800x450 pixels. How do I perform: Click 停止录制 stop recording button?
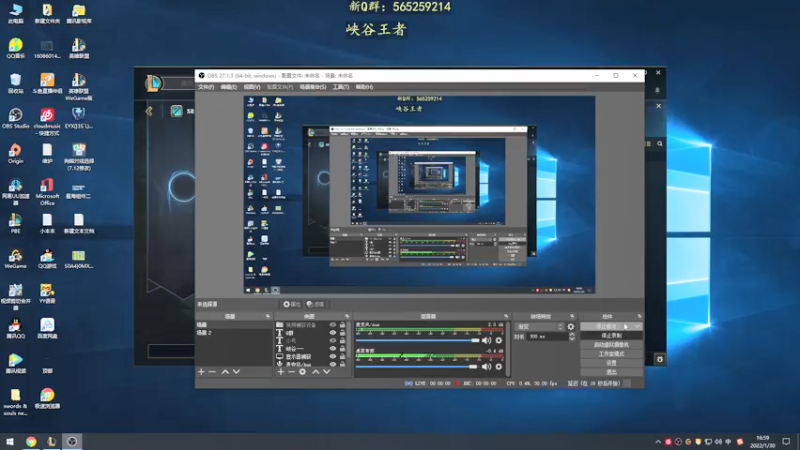point(611,336)
